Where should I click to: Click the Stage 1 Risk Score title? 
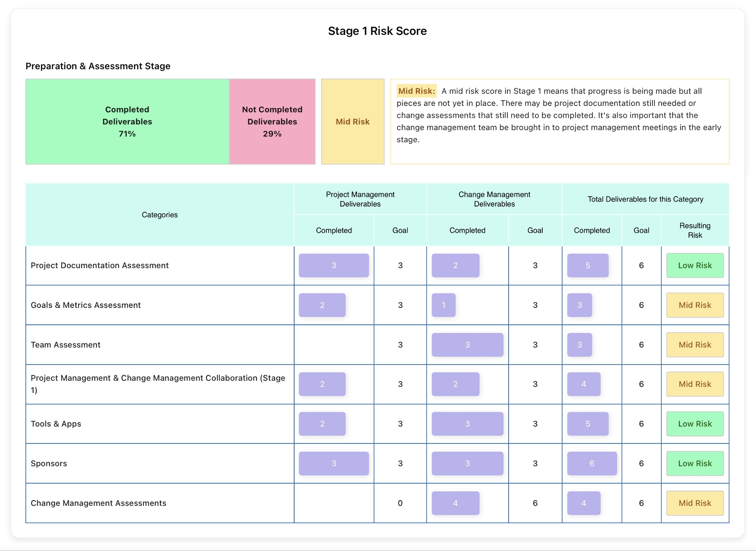377,31
